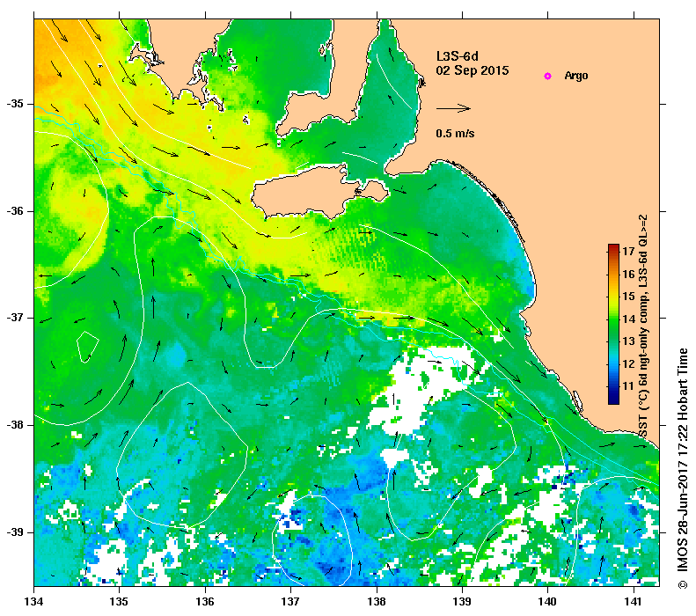Click the -38 latitude axis label
Image resolution: width=696 pixels, height=616 pixels.
pos(15,425)
